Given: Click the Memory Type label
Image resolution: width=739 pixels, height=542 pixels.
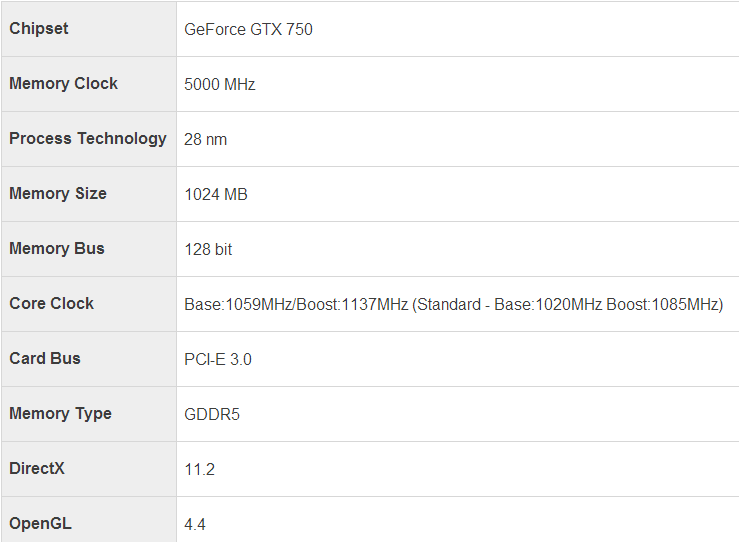Looking at the screenshot, I should (60, 414).
